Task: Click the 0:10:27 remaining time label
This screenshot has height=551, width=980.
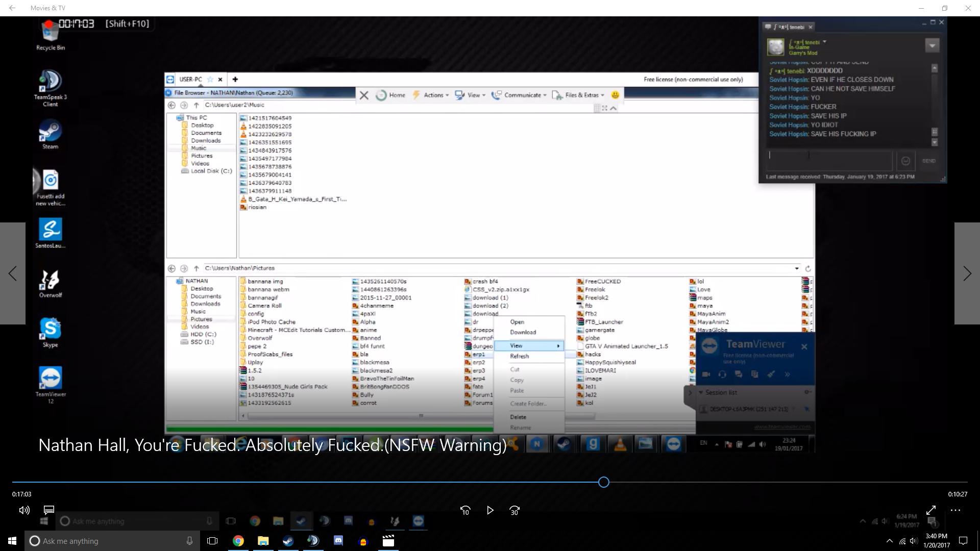Action: pos(958,494)
